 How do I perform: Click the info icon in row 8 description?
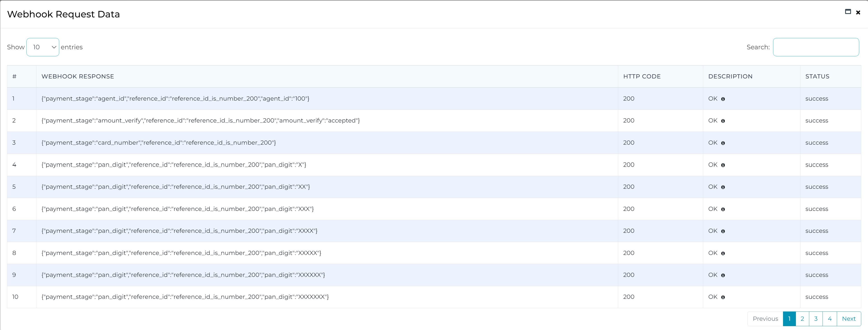[723, 253]
